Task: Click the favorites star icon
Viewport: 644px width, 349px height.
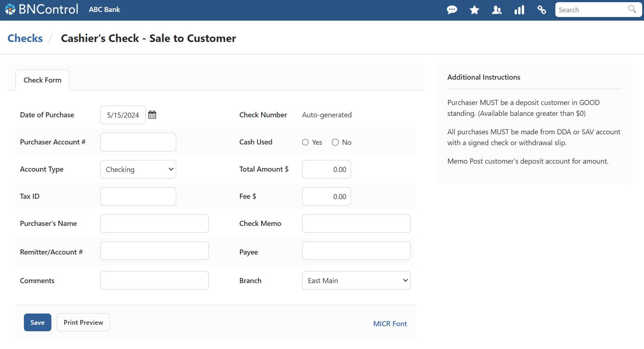Action: [474, 10]
